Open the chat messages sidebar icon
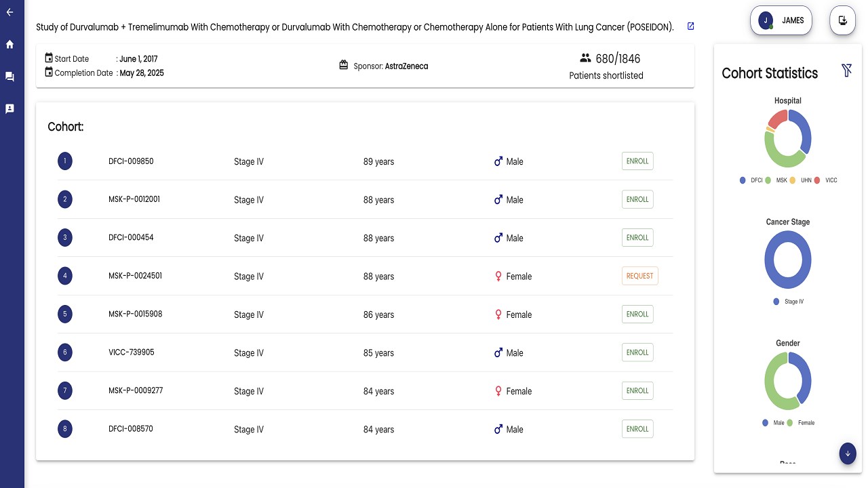This screenshot has width=868, height=488. click(x=9, y=77)
